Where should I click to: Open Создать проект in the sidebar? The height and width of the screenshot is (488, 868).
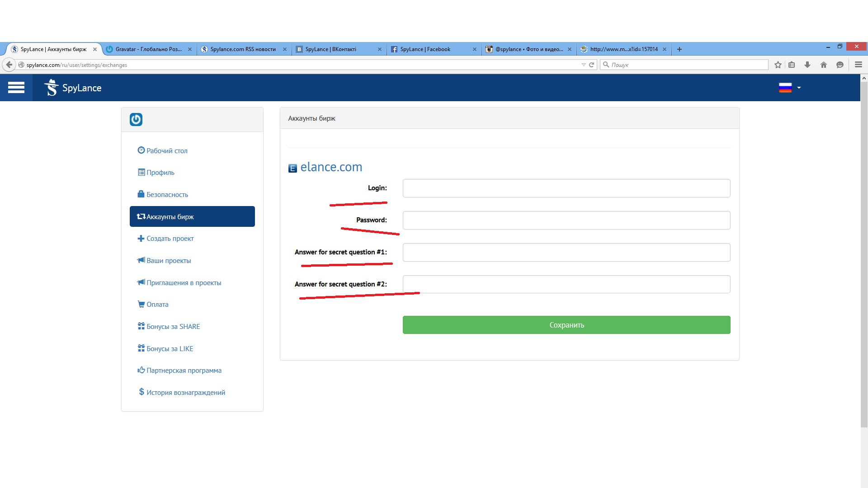coord(170,239)
